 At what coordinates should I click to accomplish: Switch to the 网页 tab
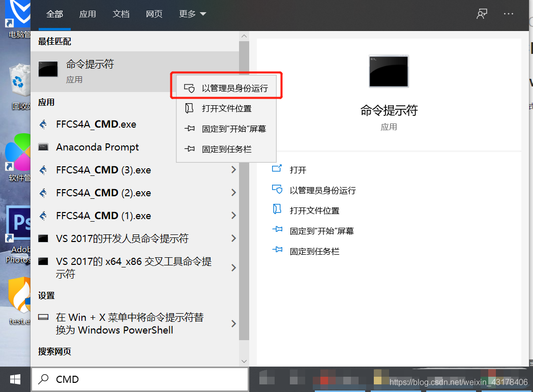154,14
